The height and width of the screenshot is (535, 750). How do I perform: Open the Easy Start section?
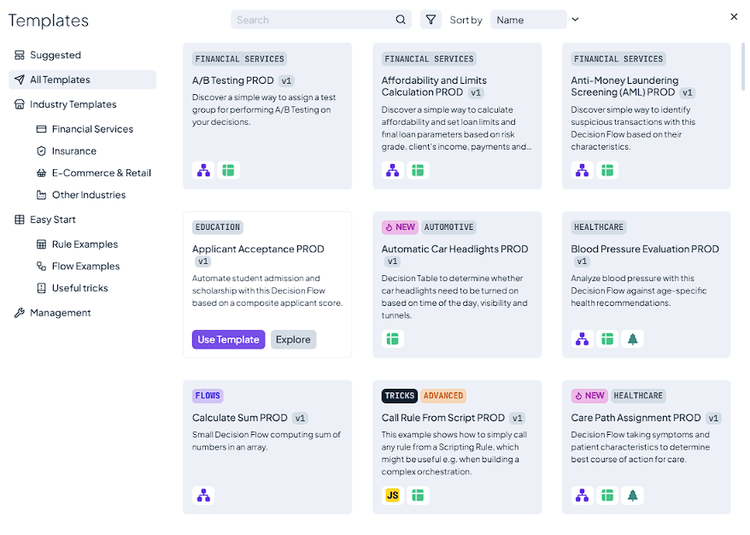[x=52, y=220]
